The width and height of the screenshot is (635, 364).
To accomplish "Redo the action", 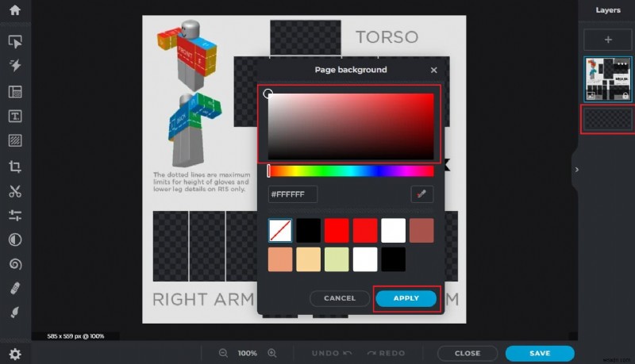I will 386,353.
